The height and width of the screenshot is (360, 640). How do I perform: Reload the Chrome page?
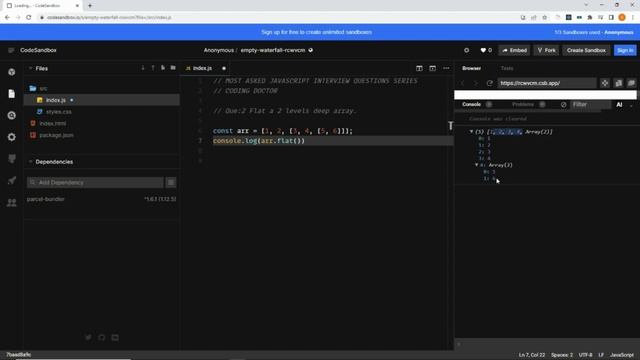click(x=29, y=18)
